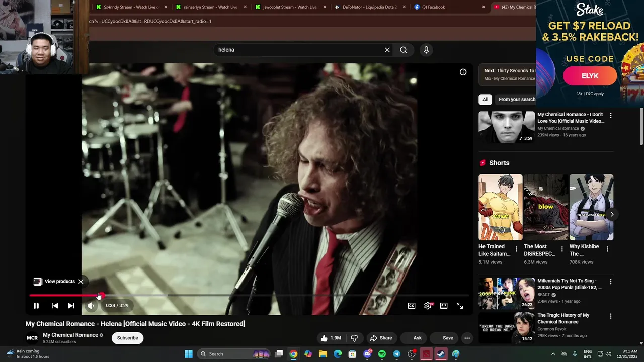Click the Windows taskbar Search box
The width and height of the screenshot is (644, 362).
tap(234, 354)
